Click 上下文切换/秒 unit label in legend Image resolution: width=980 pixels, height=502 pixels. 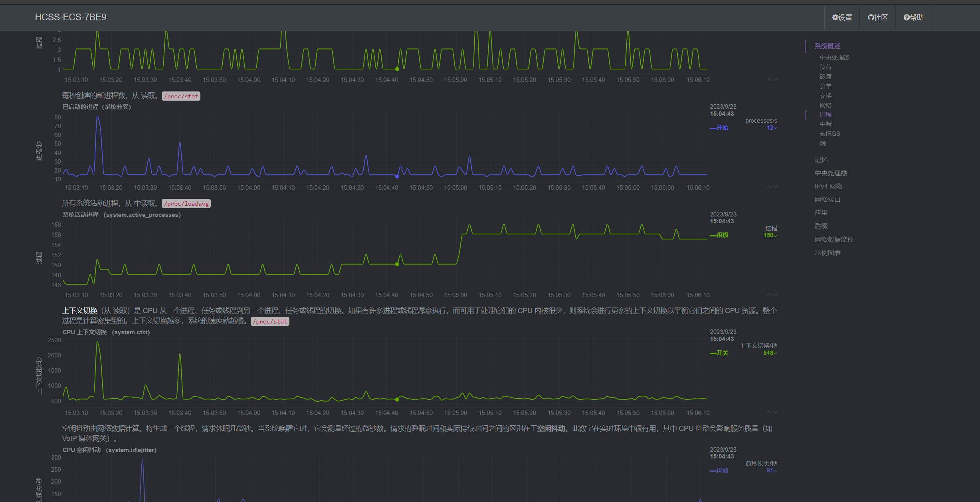758,346
